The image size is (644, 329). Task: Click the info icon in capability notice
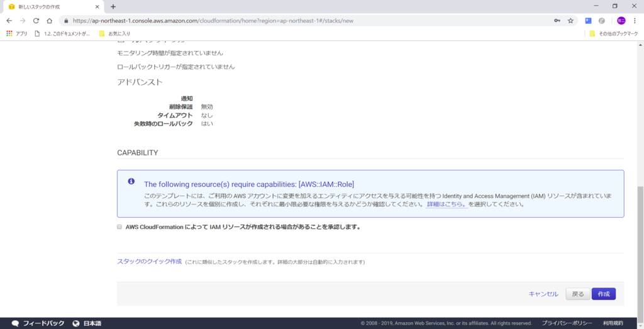pyautogui.click(x=131, y=181)
